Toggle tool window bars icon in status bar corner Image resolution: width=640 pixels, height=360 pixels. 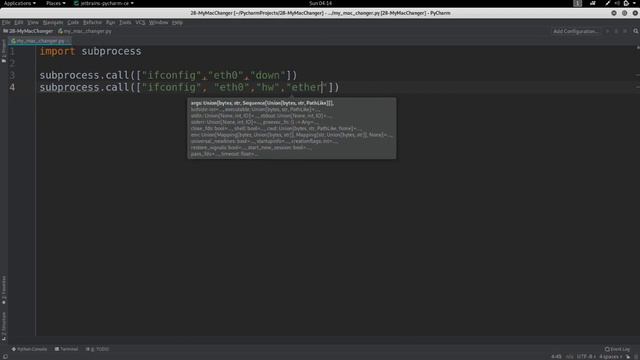point(5,356)
